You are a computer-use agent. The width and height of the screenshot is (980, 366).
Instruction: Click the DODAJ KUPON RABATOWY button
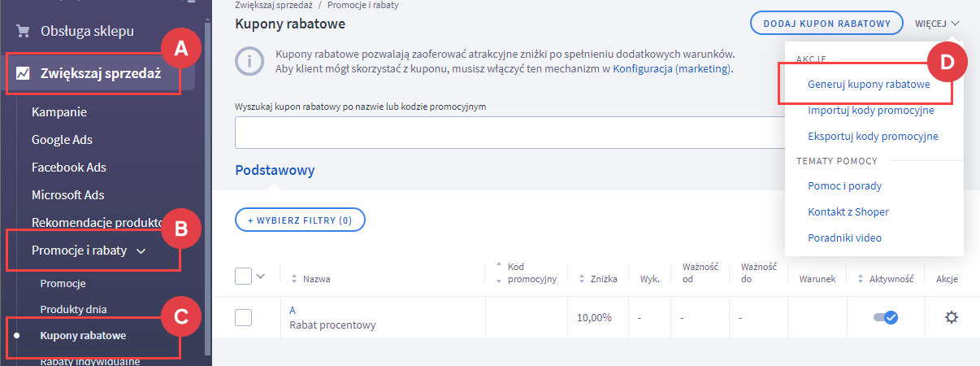click(x=827, y=24)
